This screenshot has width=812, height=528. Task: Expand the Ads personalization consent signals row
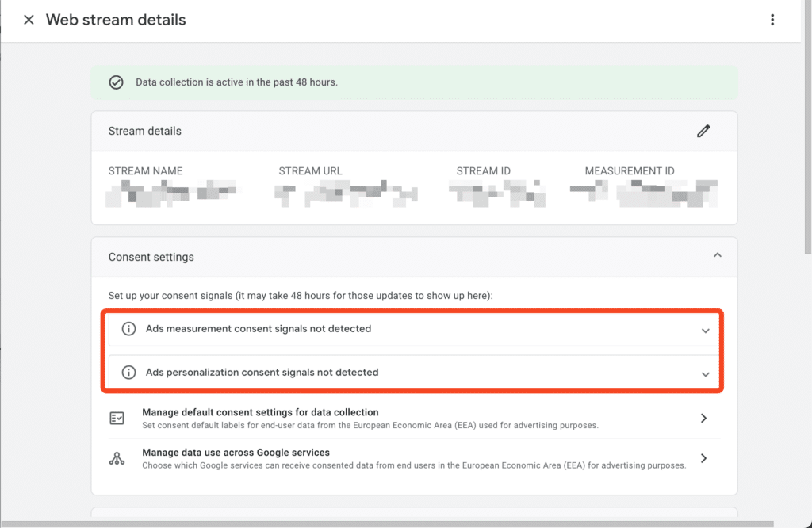(705, 374)
